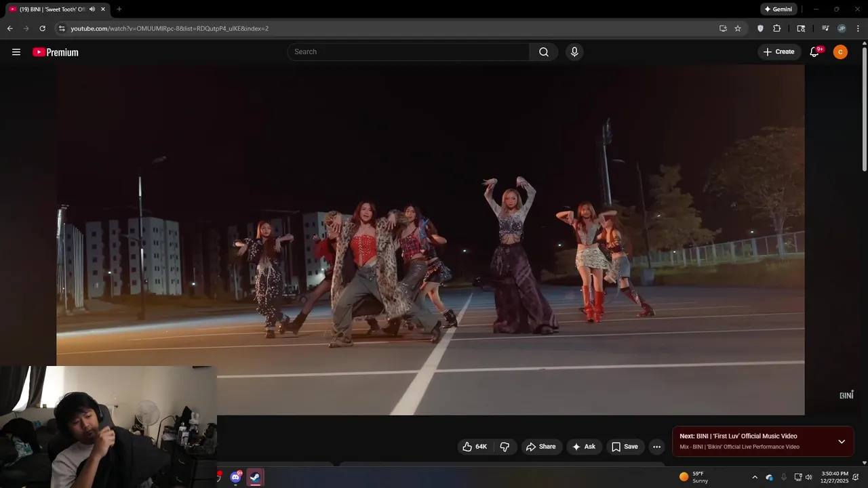The width and height of the screenshot is (868, 488).
Task: Open Discord from the taskbar
Action: click(x=235, y=477)
